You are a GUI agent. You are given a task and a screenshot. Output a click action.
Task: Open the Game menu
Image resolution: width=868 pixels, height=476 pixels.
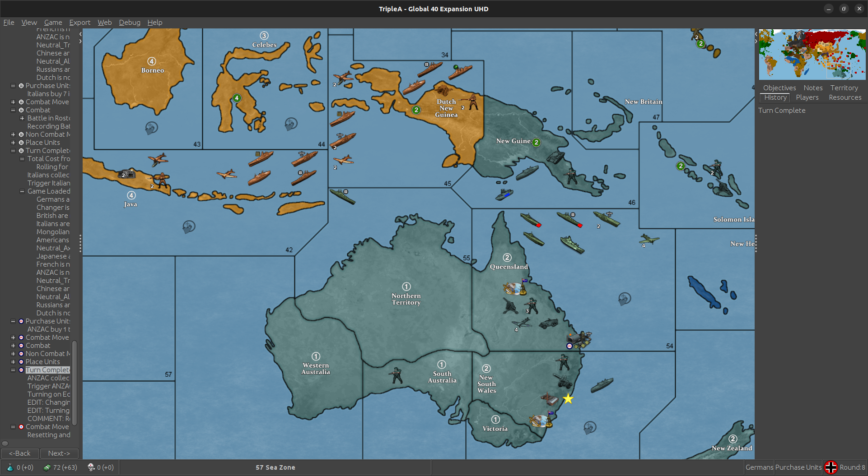coord(53,22)
